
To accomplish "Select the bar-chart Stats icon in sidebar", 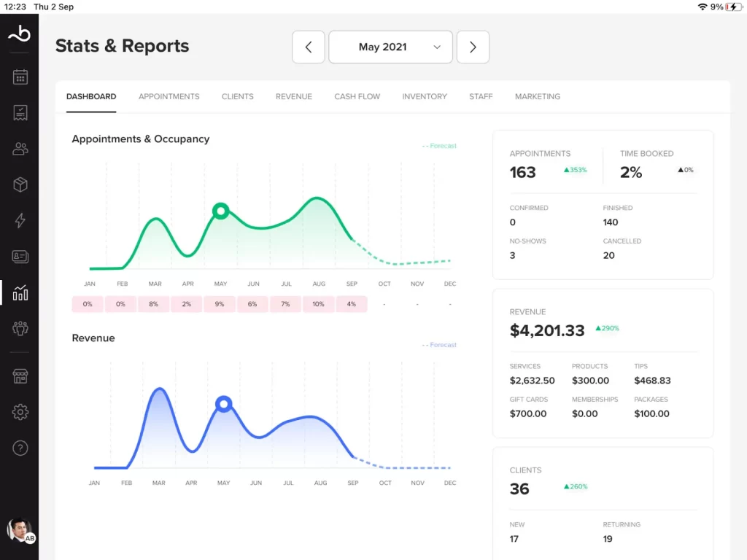I will click(x=20, y=292).
